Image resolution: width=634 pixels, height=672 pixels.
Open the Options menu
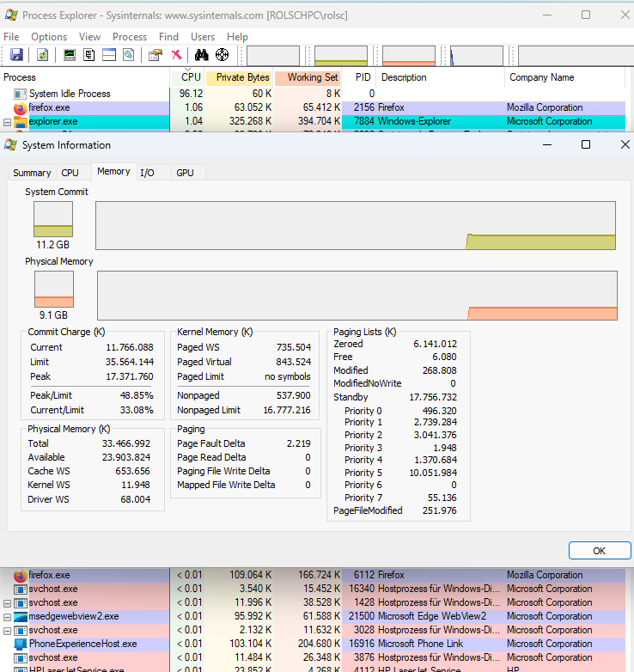[49, 37]
